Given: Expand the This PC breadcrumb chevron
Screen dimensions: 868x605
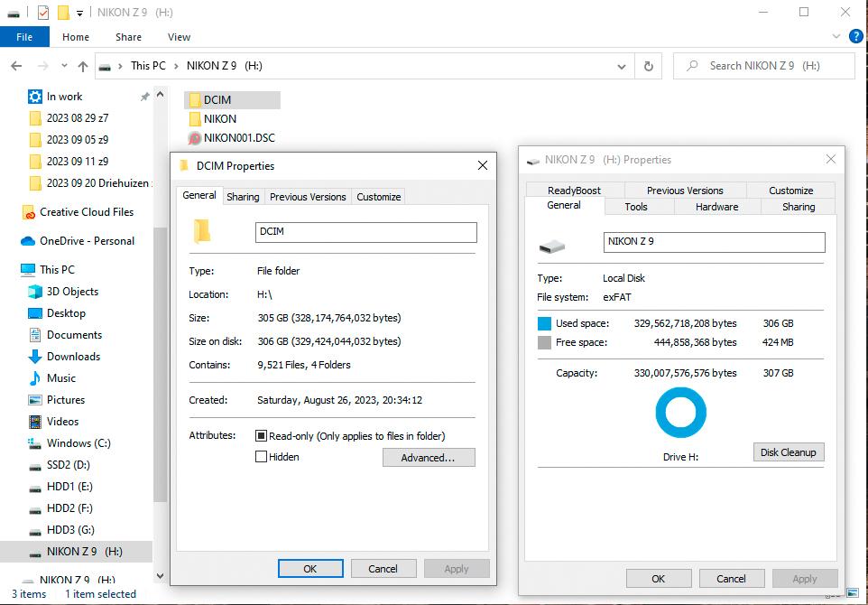Looking at the screenshot, I should click(176, 66).
